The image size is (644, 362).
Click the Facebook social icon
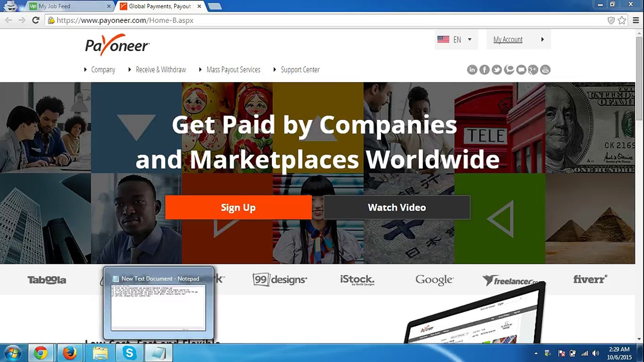(x=484, y=69)
